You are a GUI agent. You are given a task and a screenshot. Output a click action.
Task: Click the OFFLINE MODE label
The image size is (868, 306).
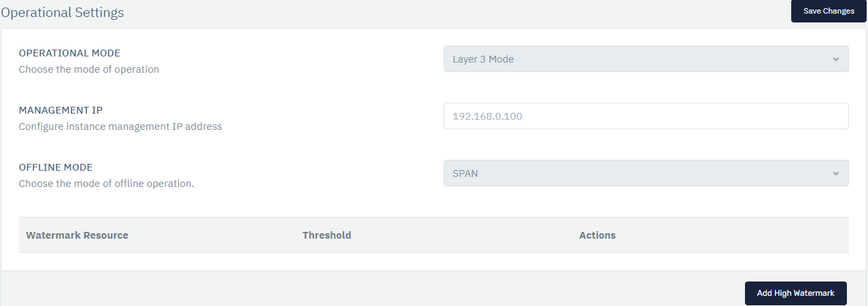[x=56, y=167]
